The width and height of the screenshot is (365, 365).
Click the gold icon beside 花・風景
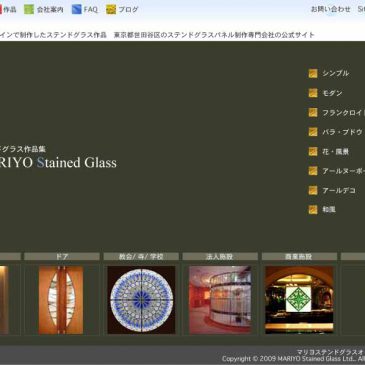click(313, 152)
